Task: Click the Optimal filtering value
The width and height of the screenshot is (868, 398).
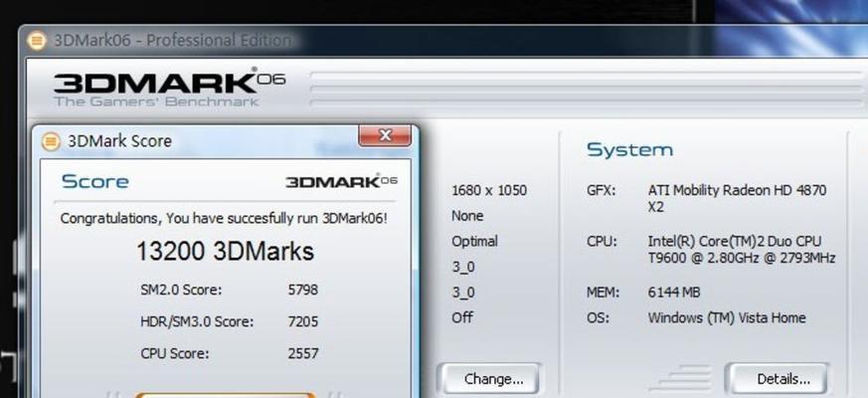Action: [x=474, y=241]
